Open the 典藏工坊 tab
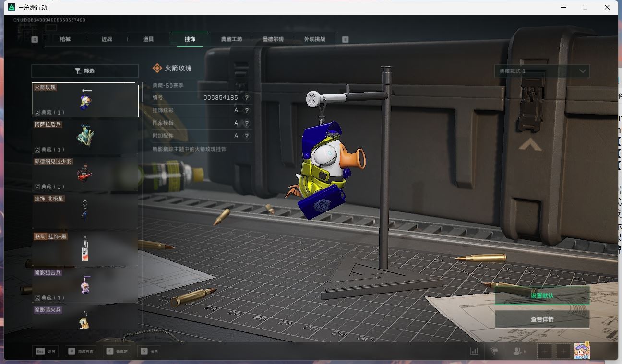 (x=231, y=39)
